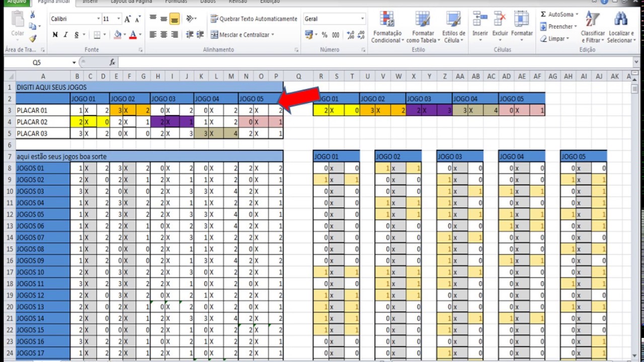
Task: Open the Mesclar e Centralizar arrow
Action: click(273, 35)
